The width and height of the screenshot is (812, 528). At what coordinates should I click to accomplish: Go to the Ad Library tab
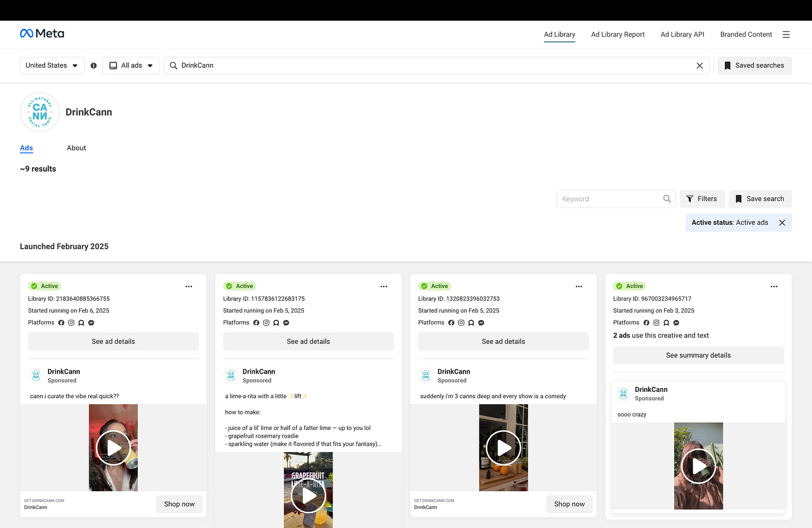(559, 35)
